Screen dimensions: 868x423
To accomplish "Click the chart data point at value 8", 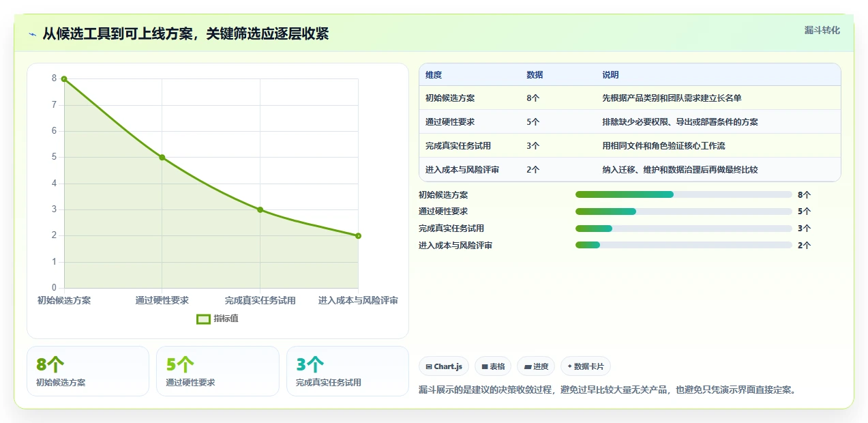I will pyautogui.click(x=64, y=79).
